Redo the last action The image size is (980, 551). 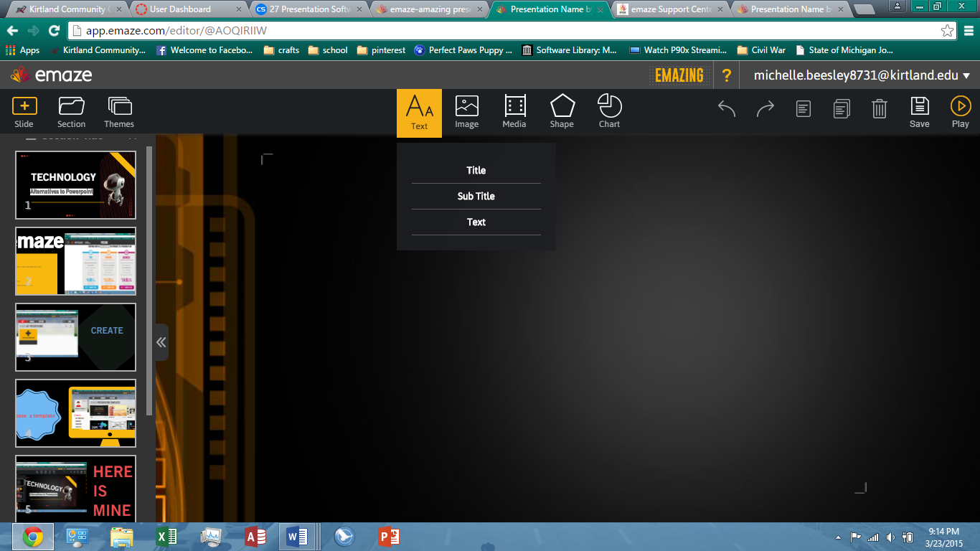pyautogui.click(x=765, y=108)
